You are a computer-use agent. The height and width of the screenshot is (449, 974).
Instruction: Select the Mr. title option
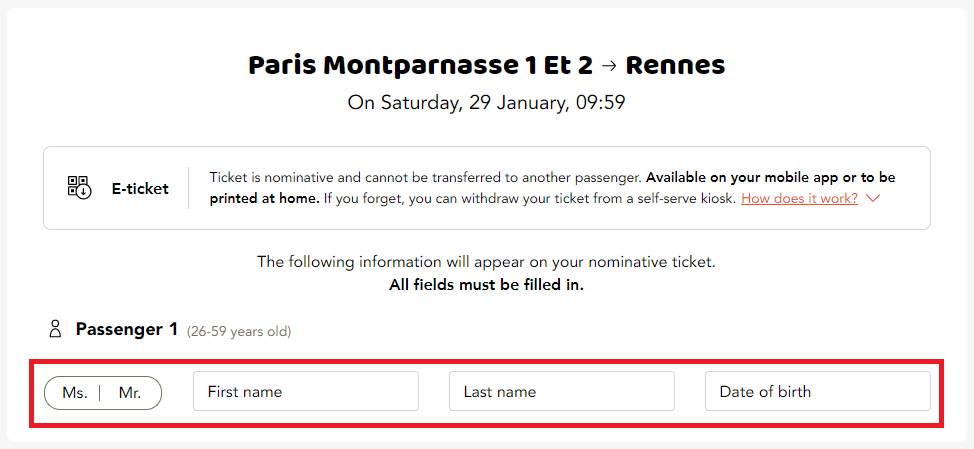click(x=130, y=393)
